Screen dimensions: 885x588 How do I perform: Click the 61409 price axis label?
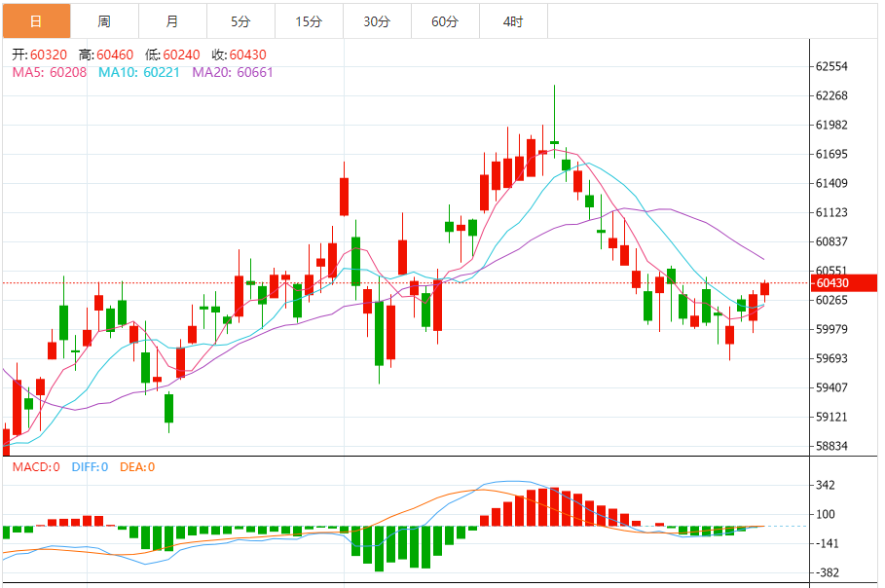[832, 183]
